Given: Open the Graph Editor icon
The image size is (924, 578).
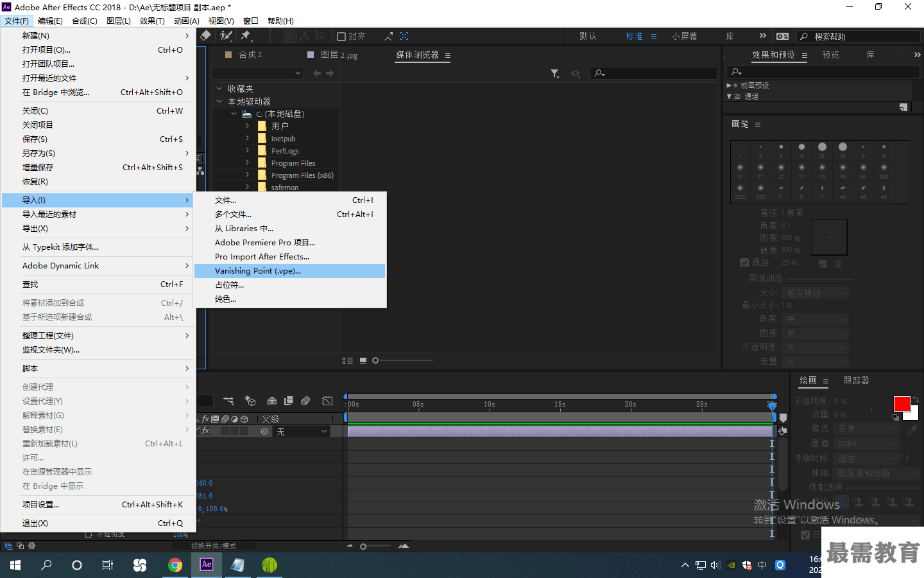Looking at the screenshot, I should (x=327, y=401).
